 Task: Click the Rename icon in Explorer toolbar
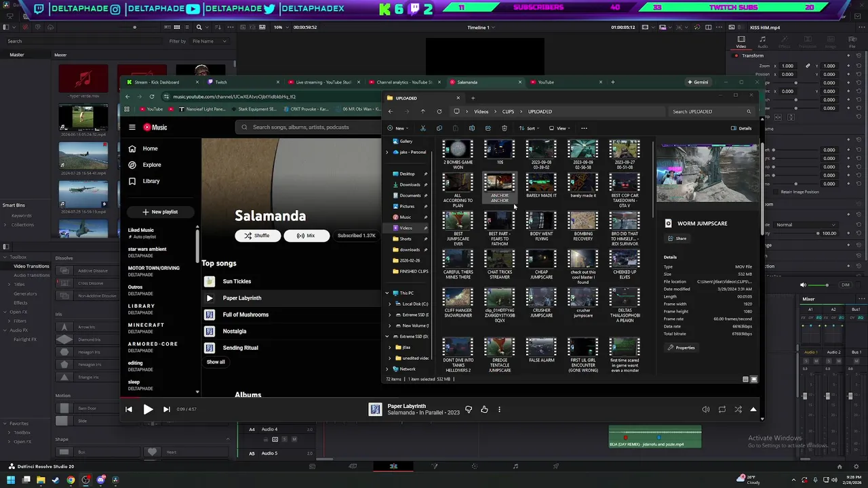click(471, 128)
